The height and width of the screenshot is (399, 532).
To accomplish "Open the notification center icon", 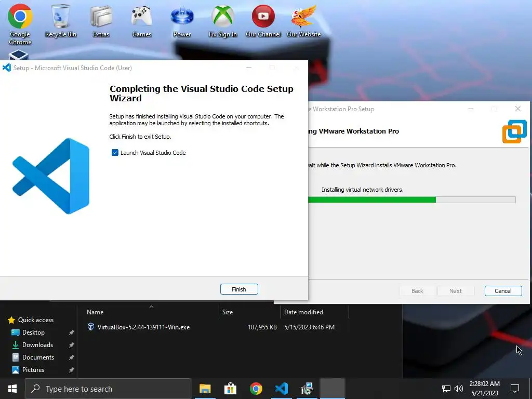I will (x=515, y=389).
